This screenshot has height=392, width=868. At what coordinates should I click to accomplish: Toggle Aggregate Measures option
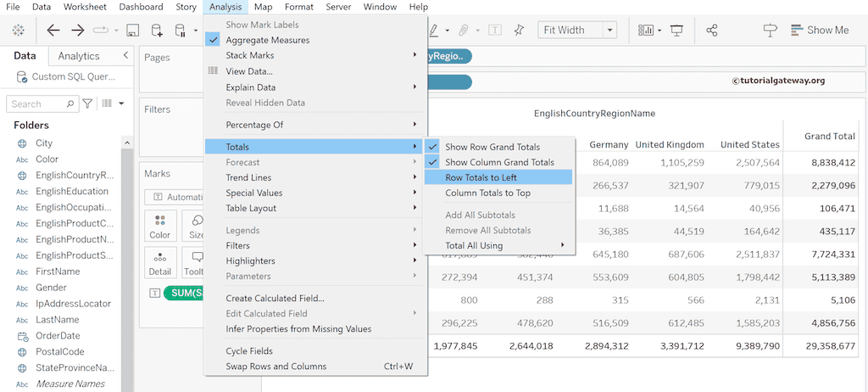coord(267,40)
